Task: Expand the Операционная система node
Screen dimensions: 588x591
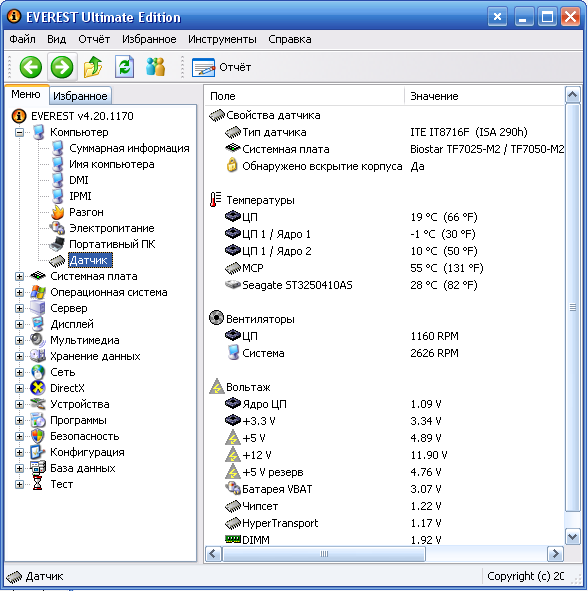Action: [x=19, y=292]
